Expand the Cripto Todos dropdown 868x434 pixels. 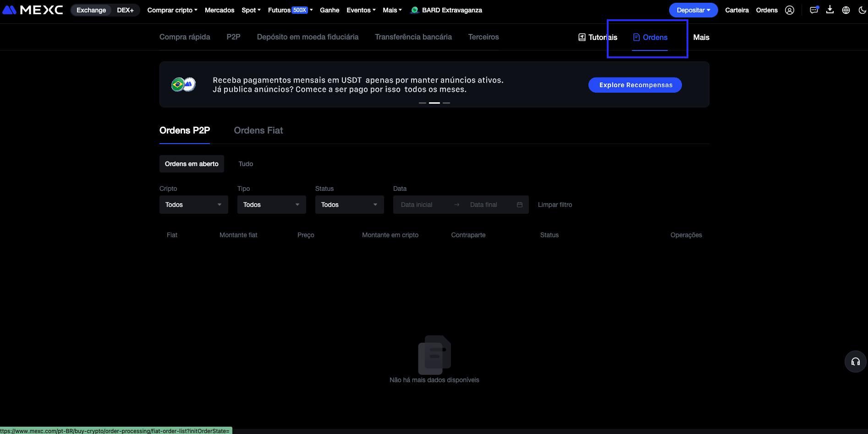click(193, 205)
